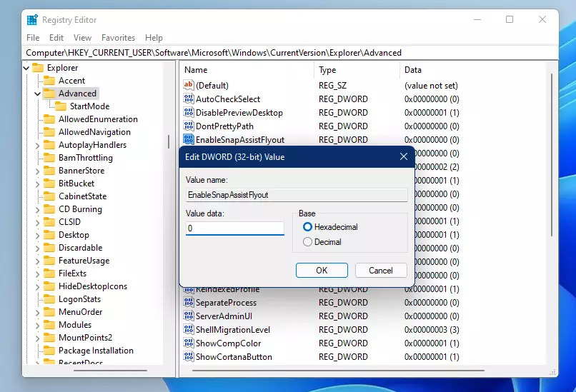Image resolution: width=576 pixels, height=392 pixels.
Task: Open the Help menu
Action: coord(154,38)
